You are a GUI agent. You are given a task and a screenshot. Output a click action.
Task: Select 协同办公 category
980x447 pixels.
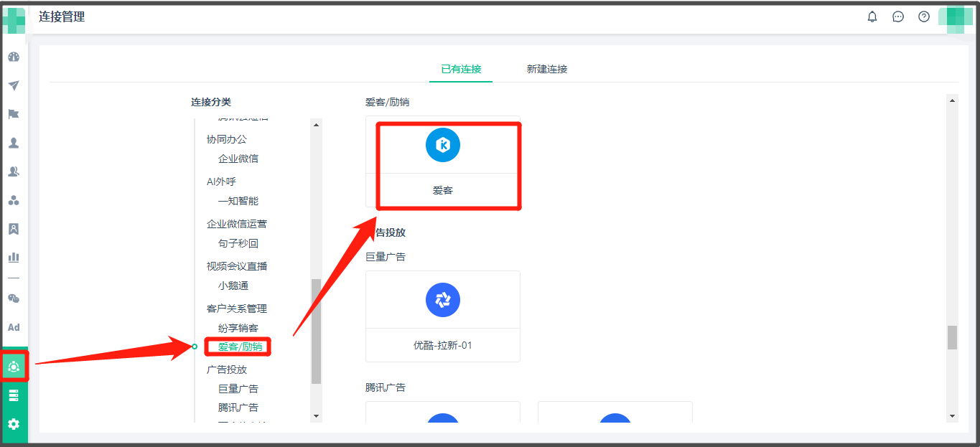click(x=227, y=139)
